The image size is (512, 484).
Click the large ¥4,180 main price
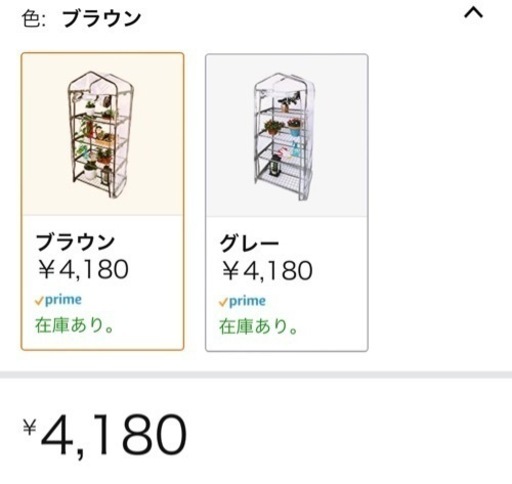105,435
